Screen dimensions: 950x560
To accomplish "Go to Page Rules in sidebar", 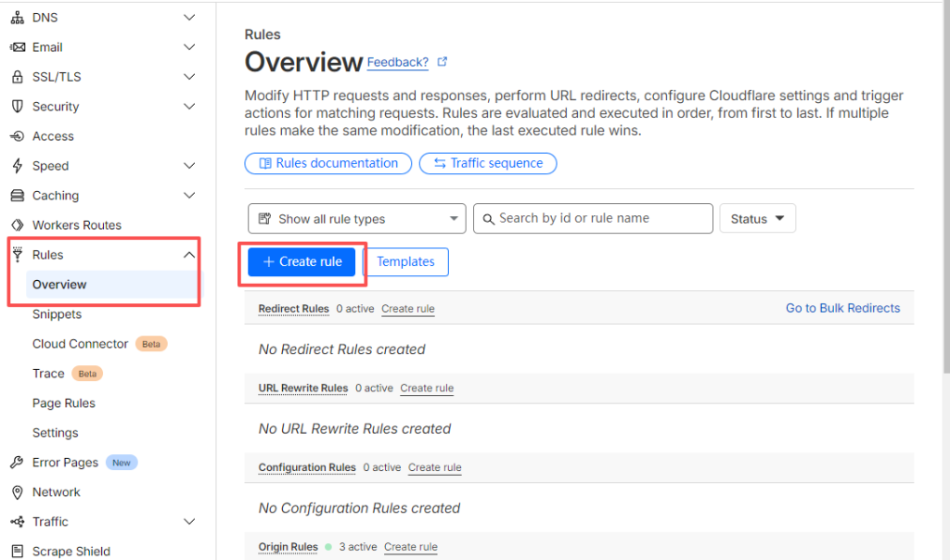I will tap(63, 403).
